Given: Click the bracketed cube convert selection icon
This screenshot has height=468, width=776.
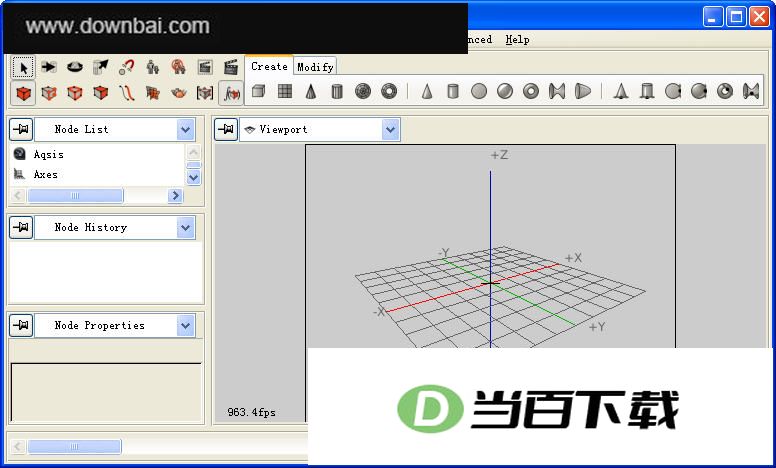Looking at the screenshot, I should [x=205, y=93].
